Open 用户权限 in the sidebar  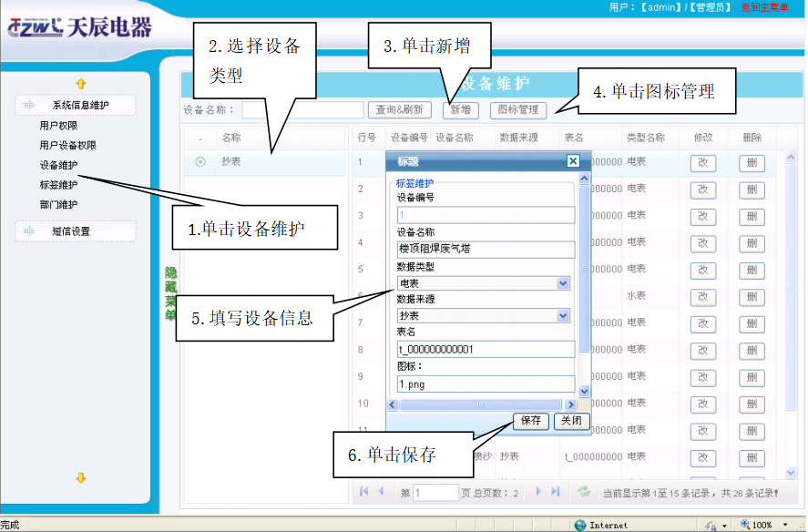pos(58,126)
